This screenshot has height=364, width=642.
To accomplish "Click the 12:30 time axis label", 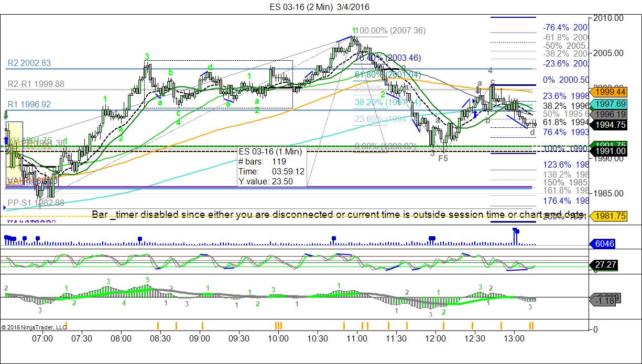I will [x=475, y=338].
